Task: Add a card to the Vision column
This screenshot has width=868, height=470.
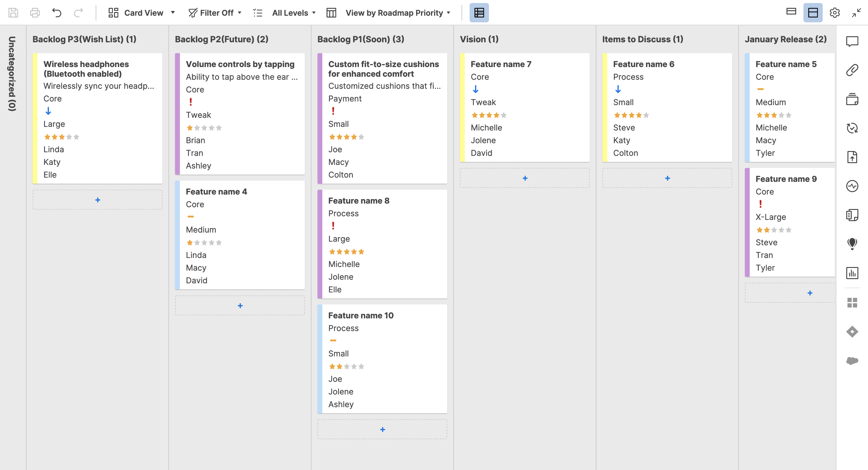Action: click(525, 178)
